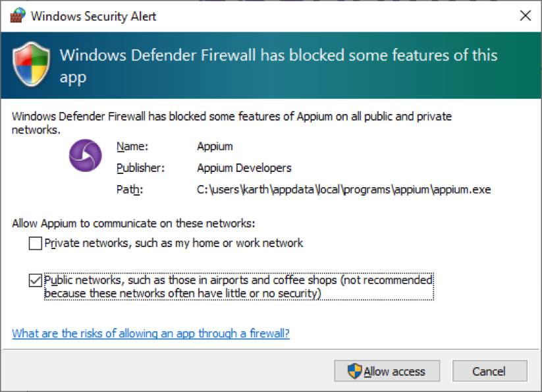Cancel the firewall alert
Image resolution: width=542 pixels, height=392 pixels.
[489, 371]
